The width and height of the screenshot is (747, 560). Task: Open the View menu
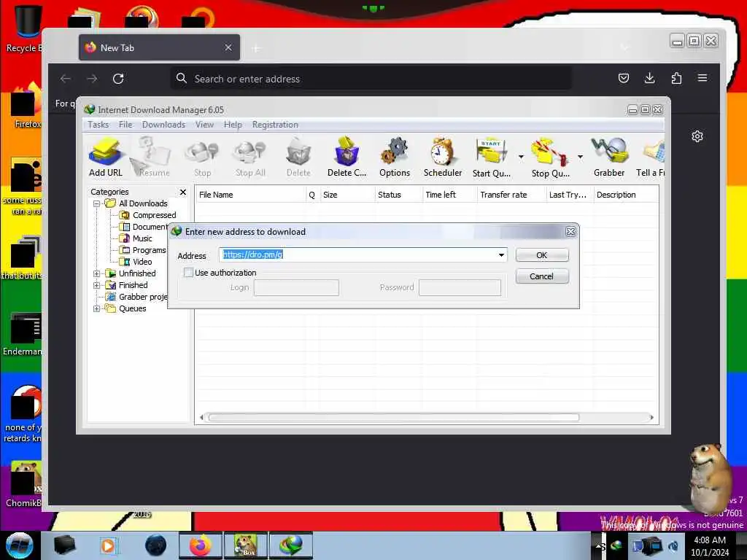204,125
